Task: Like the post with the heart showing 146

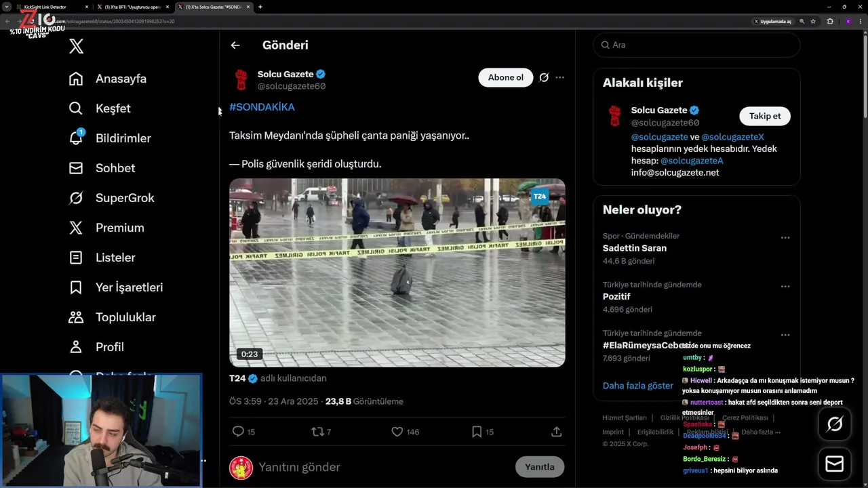Action: click(406, 432)
